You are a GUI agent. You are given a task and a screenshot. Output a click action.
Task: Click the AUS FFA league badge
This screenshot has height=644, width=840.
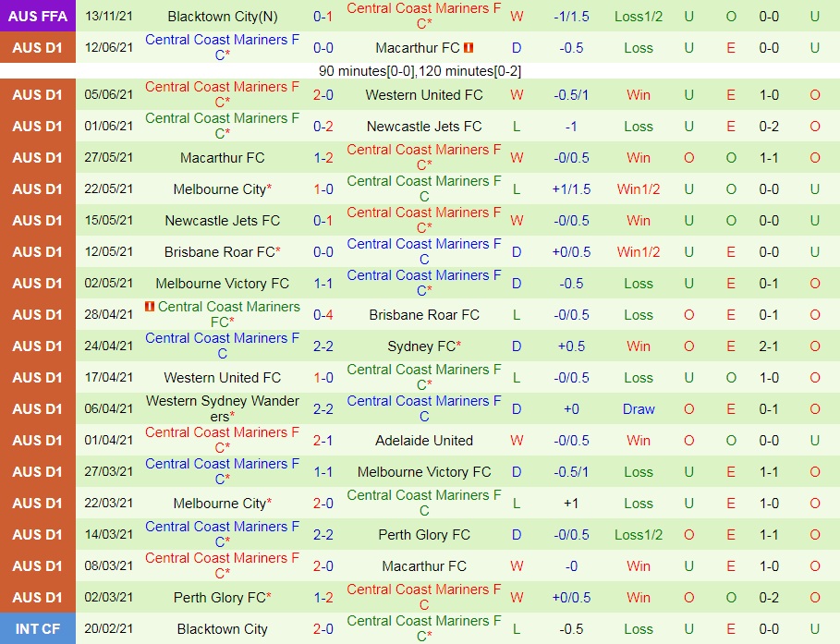(x=37, y=17)
